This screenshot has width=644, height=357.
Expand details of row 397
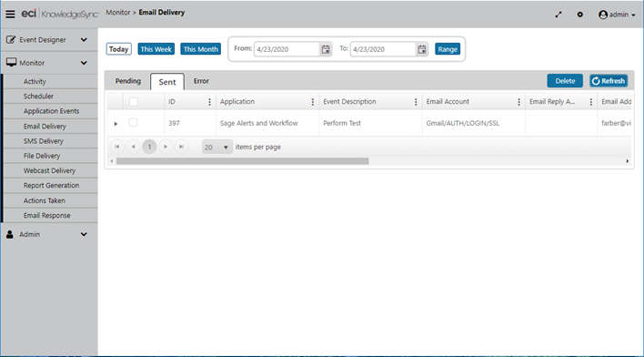[116, 123]
